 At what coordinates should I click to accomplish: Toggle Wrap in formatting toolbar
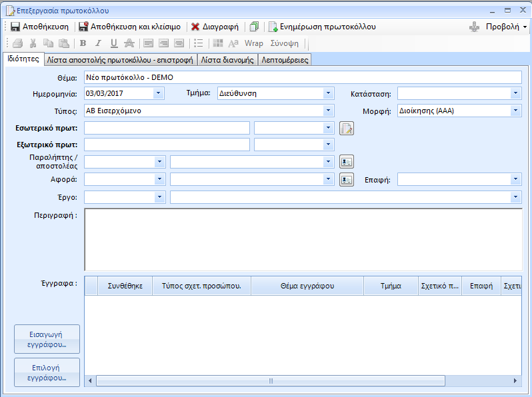pos(254,43)
